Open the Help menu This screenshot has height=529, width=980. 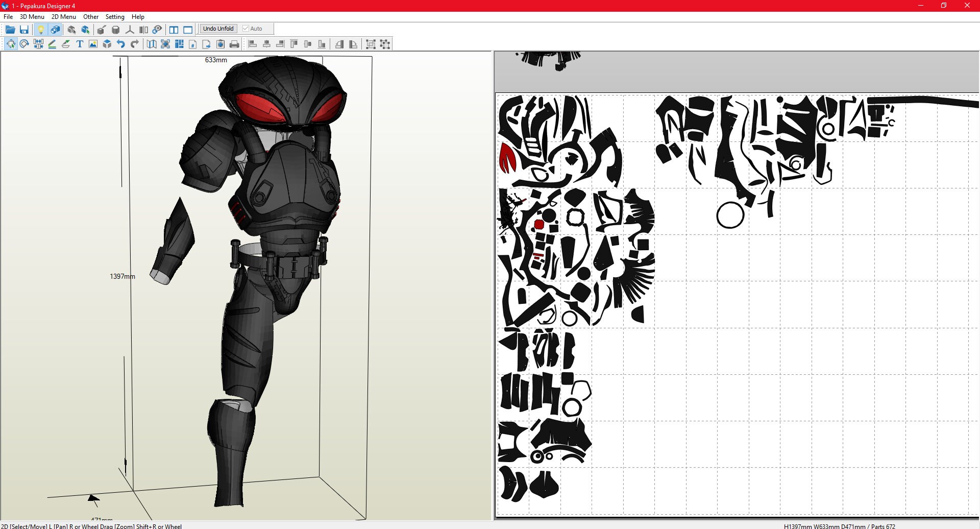click(x=138, y=16)
